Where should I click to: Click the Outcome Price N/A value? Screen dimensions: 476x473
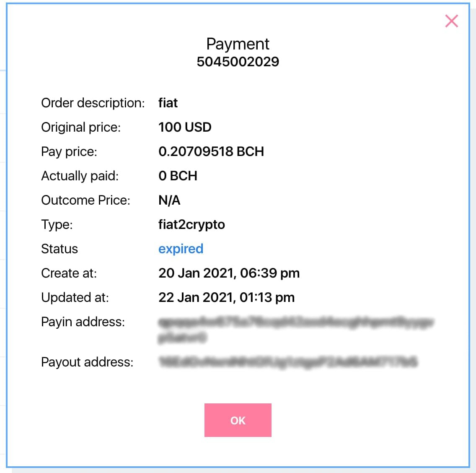(x=169, y=200)
